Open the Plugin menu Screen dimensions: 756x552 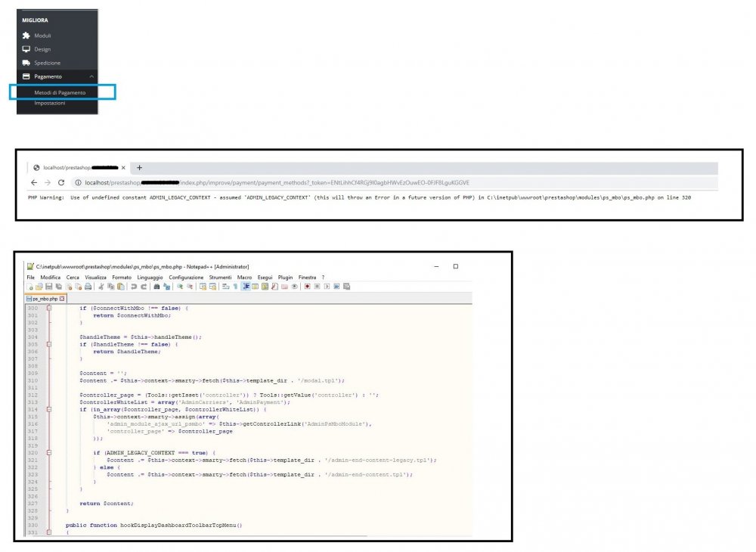(x=286, y=278)
